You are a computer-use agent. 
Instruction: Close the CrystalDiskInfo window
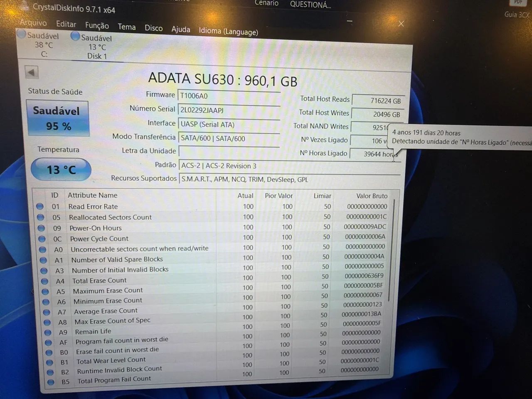(x=401, y=24)
